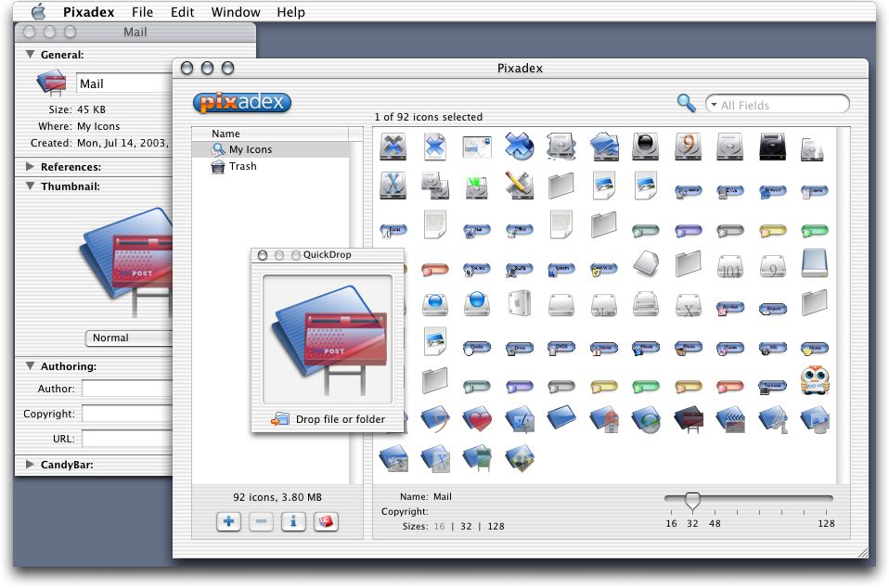Select the envelope postcard icon

point(476,147)
